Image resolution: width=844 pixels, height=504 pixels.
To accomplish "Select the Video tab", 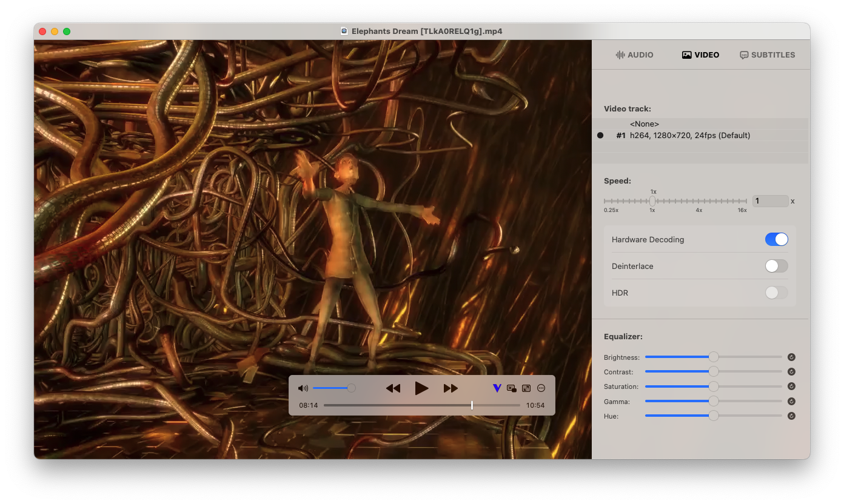I will (x=700, y=55).
